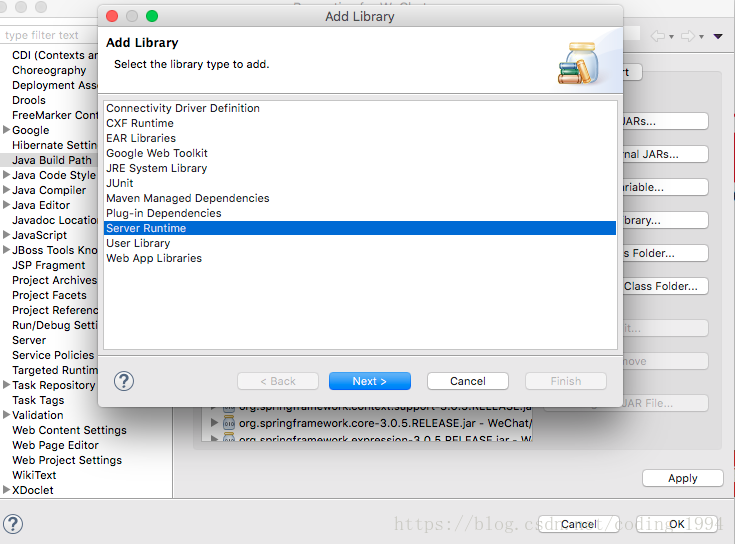Click the External JARs... button behind dialog
This screenshot has width=735, height=544.
[x=665, y=154]
